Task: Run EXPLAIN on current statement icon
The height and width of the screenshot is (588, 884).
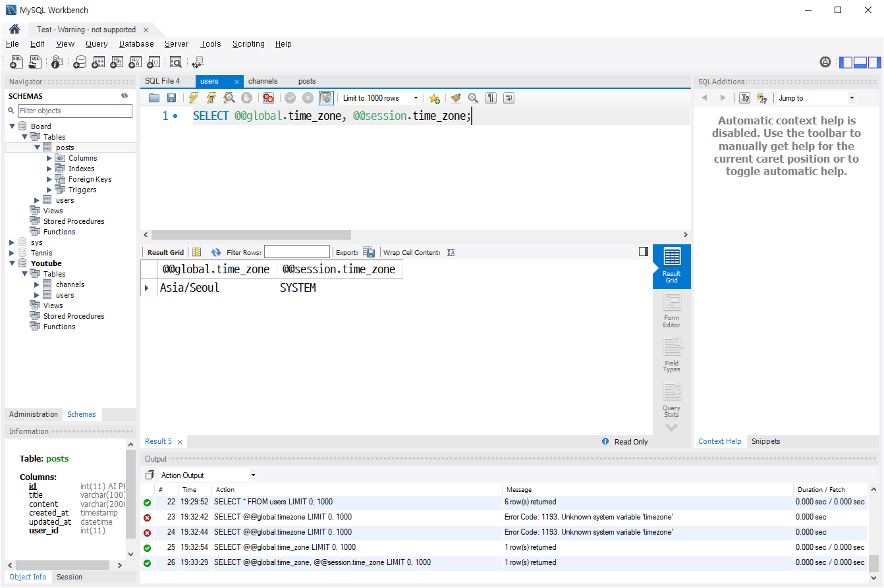Action: click(x=229, y=98)
